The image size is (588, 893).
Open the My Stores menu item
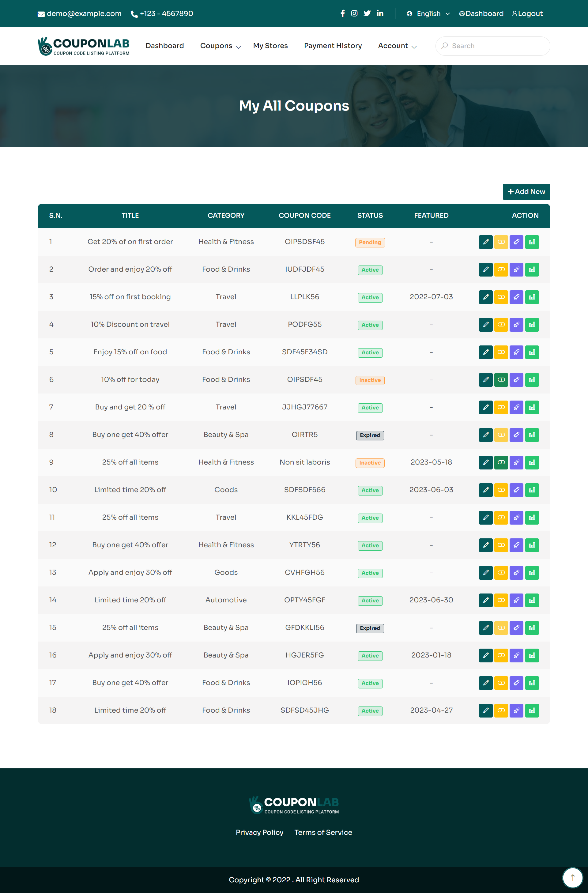pyautogui.click(x=270, y=46)
